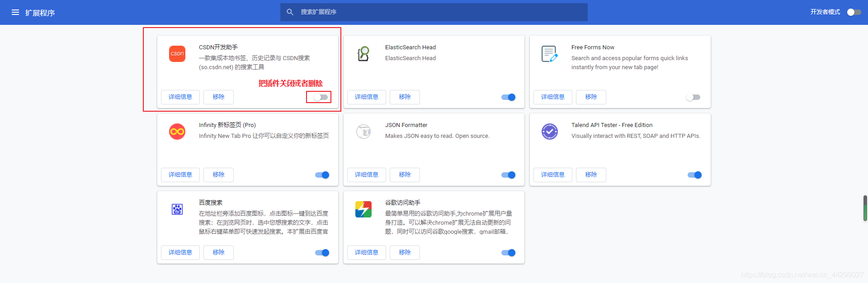The image size is (868, 283).
Task: Enable the Free Forms Now toggle
Action: 693,97
